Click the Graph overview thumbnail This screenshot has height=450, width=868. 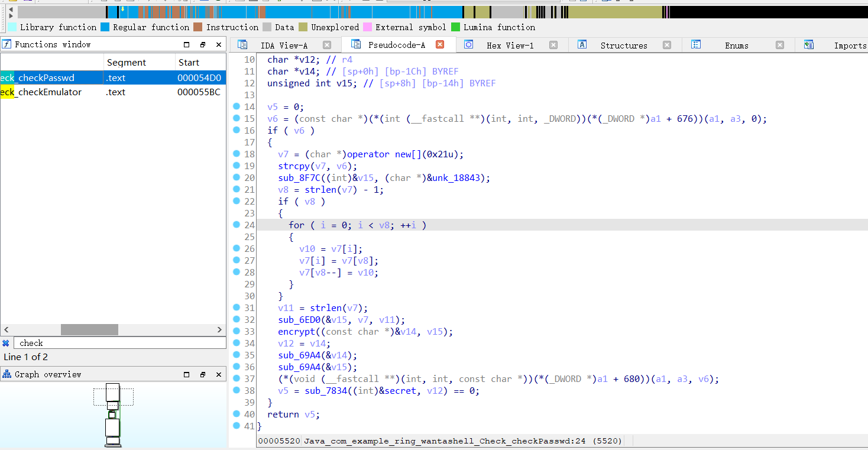[113, 415]
